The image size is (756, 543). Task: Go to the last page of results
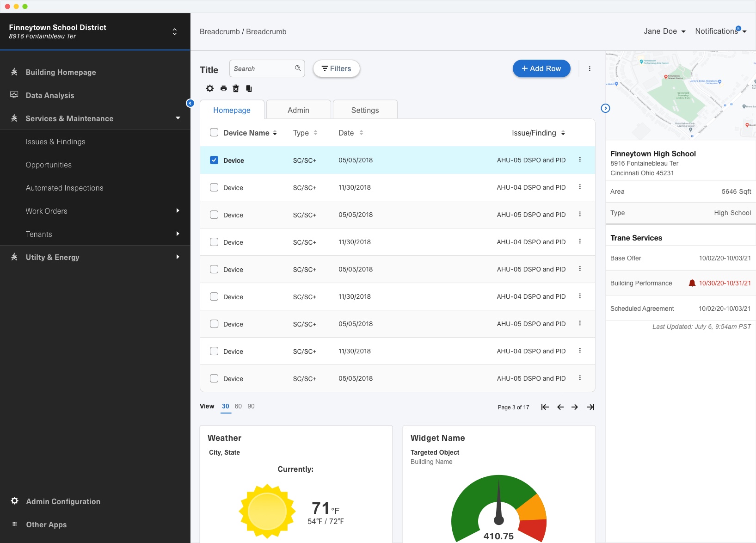tap(590, 407)
